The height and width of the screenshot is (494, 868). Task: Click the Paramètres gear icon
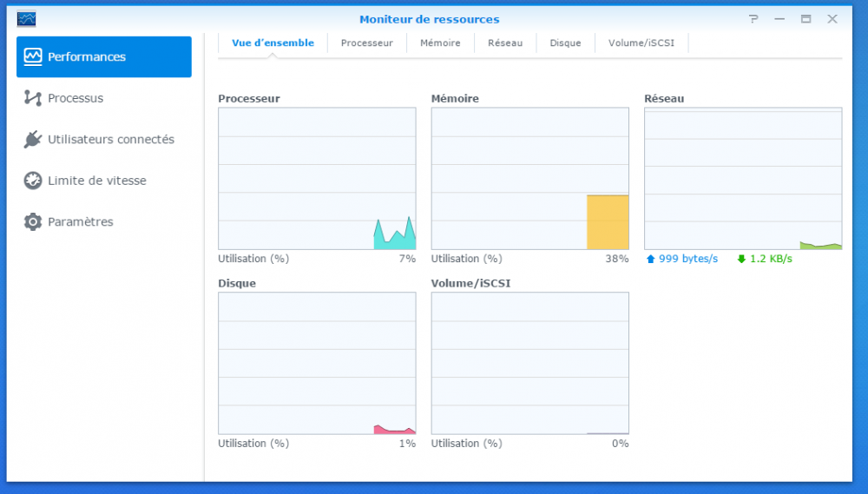(33, 221)
